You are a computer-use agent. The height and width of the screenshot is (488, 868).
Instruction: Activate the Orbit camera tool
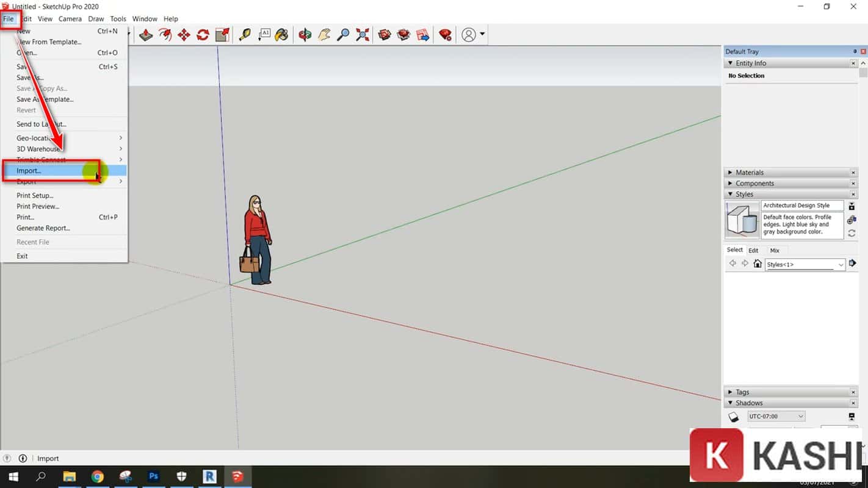[305, 35]
